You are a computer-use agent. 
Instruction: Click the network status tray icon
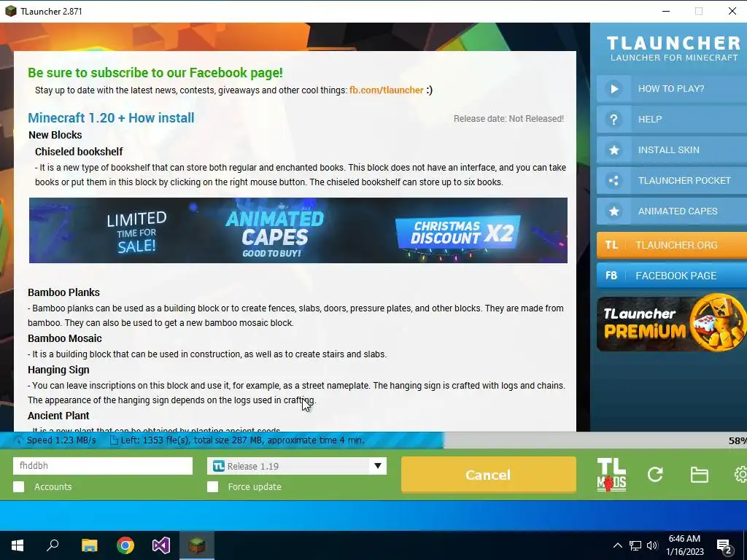coord(635,545)
